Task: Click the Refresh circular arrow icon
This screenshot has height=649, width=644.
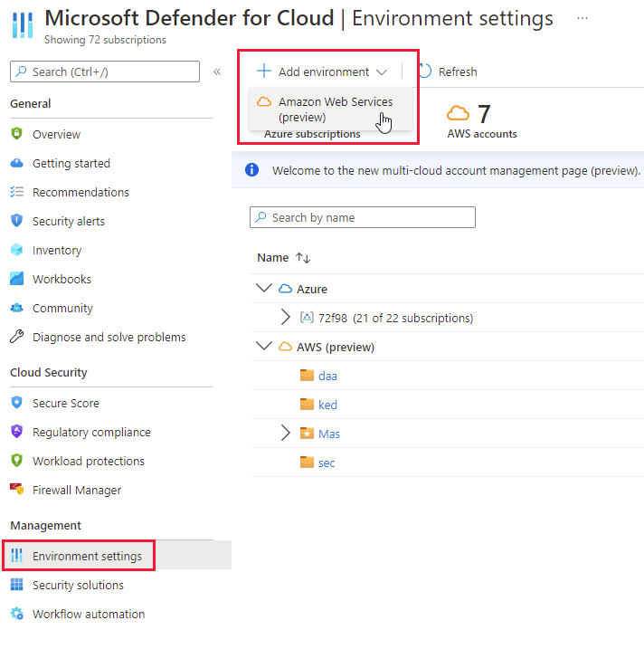Action: [x=425, y=72]
